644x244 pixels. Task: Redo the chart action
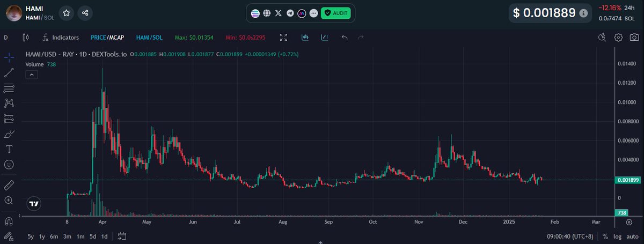(x=361, y=38)
